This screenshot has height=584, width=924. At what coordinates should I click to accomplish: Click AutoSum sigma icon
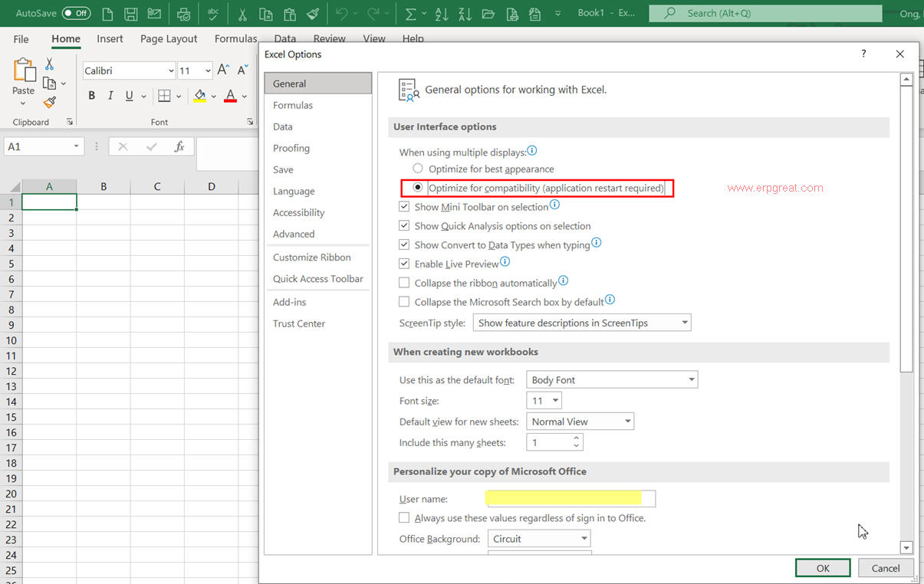[x=411, y=14]
